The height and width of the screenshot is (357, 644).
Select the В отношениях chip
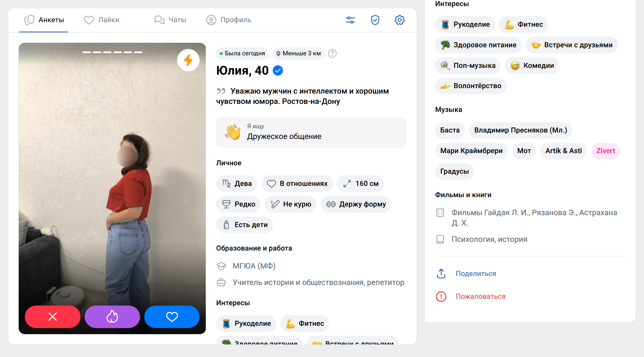click(297, 184)
